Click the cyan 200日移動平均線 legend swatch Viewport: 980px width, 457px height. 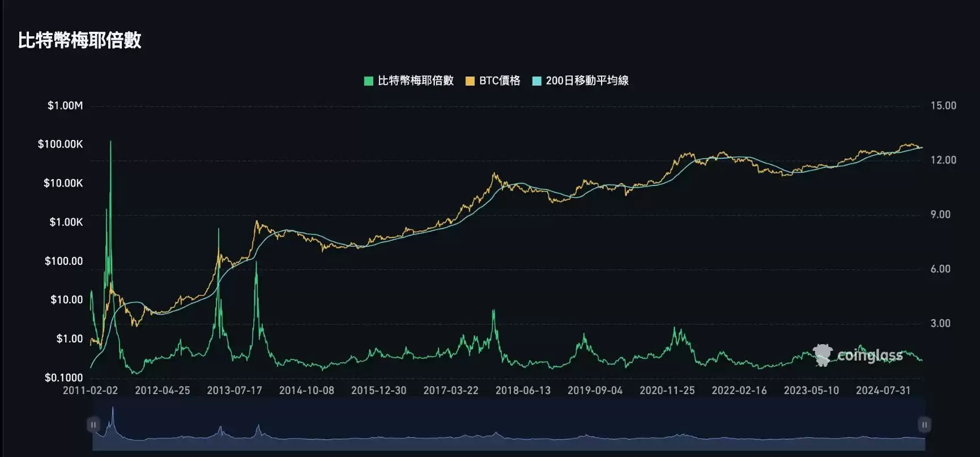point(536,81)
